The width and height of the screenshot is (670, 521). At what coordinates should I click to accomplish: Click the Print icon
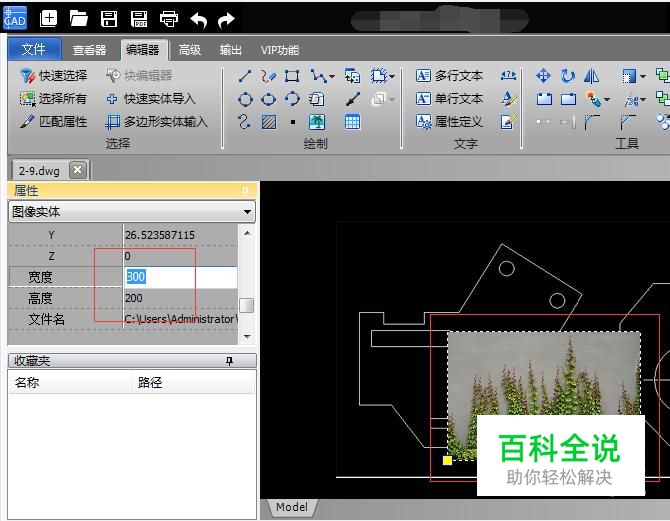pos(169,19)
